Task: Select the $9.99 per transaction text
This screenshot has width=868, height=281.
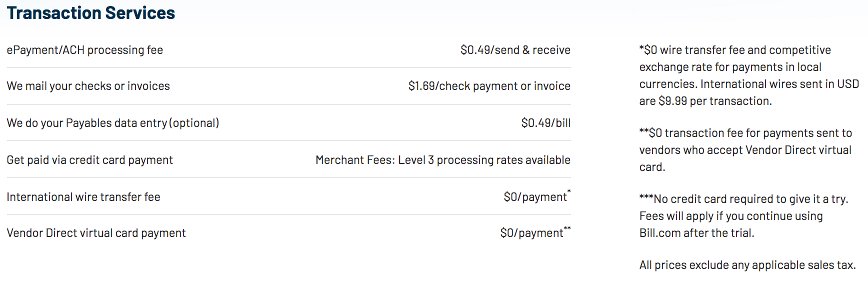Action: pyautogui.click(x=715, y=101)
